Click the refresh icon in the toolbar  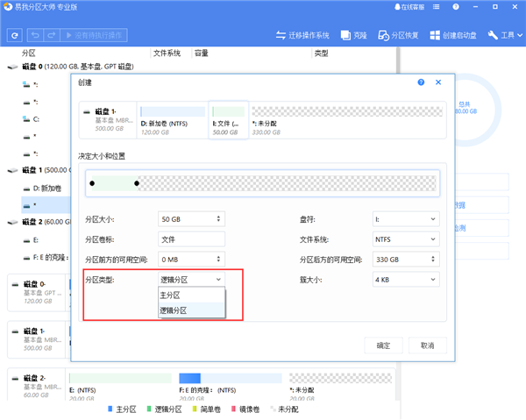[15, 36]
